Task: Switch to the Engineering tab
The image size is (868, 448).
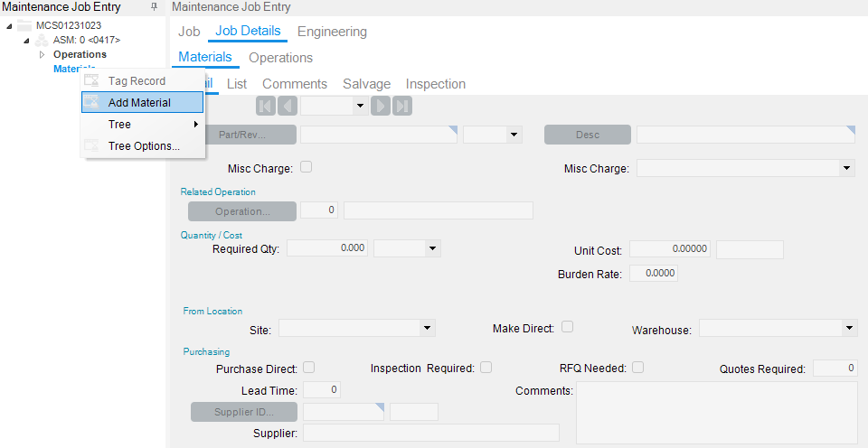Action: click(332, 32)
